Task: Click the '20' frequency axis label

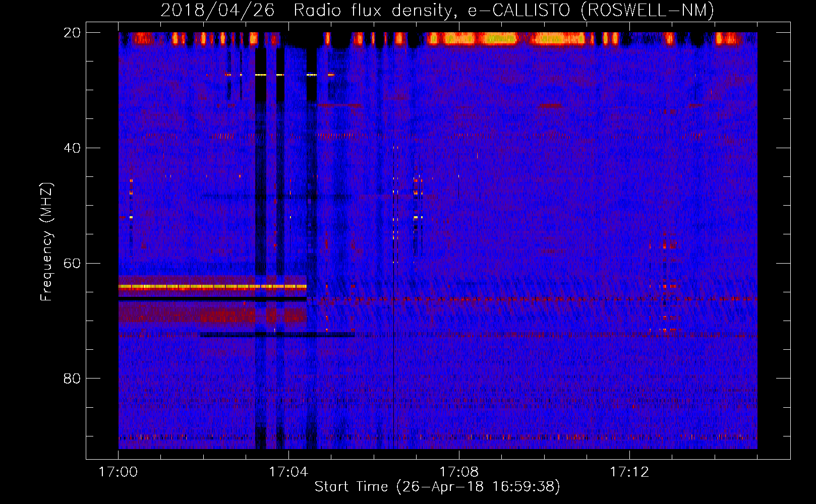Action: [72, 33]
